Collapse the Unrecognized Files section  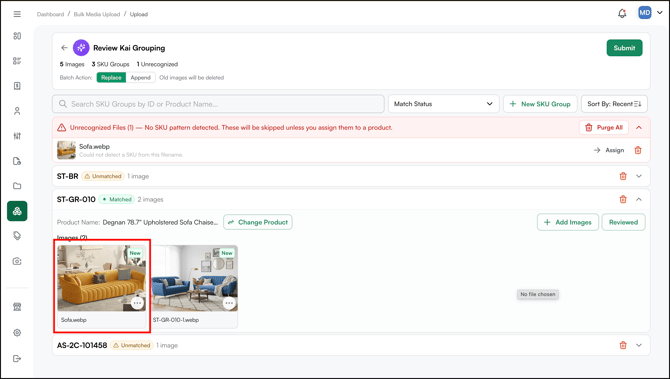click(639, 128)
